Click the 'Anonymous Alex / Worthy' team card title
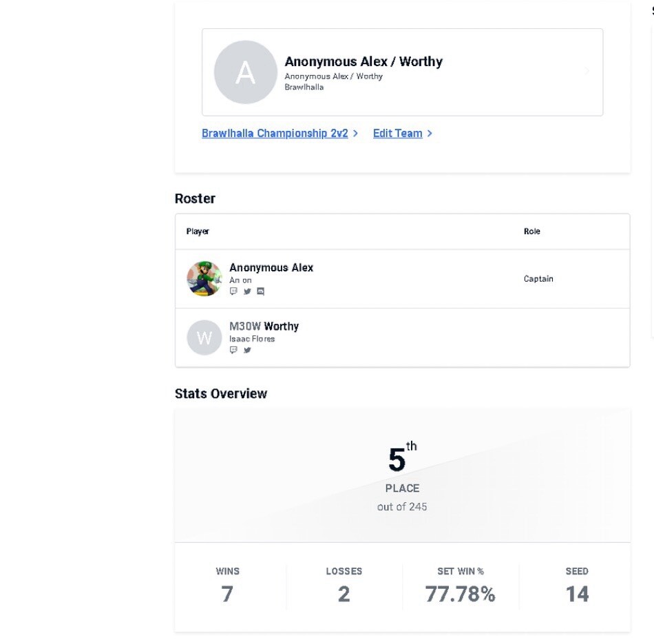This screenshot has width=654, height=644. tap(363, 62)
